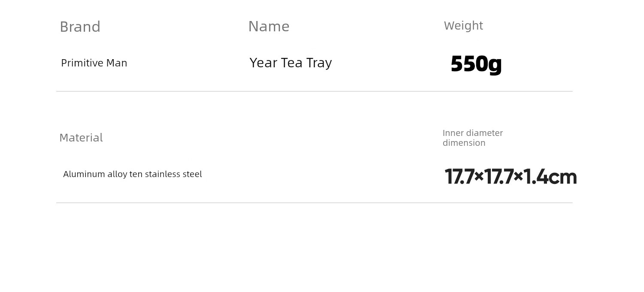Click the word stainless in material text

pos(163,174)
